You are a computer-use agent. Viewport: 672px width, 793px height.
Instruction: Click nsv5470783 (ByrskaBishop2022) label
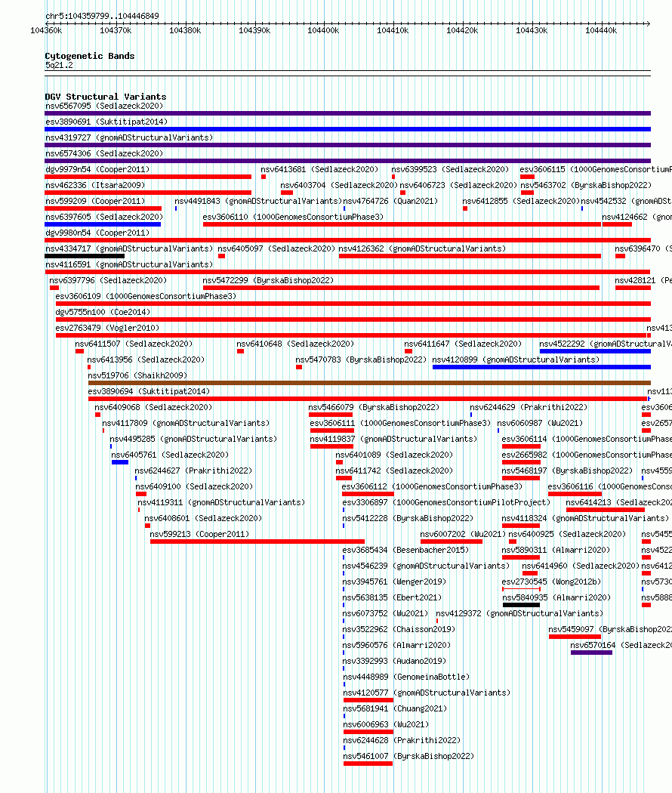pos(361,359)
